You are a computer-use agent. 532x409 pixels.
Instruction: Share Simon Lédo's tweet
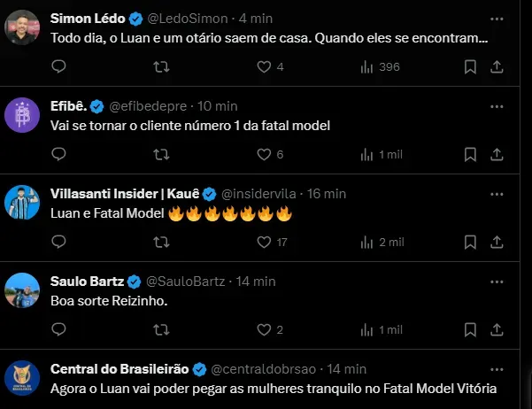point(497,66)
